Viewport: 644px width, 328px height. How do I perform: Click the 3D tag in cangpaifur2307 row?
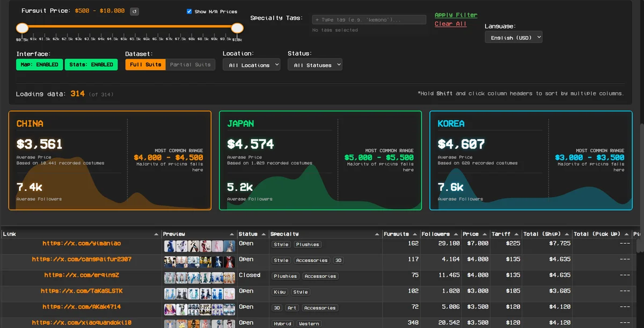(338, 260)
